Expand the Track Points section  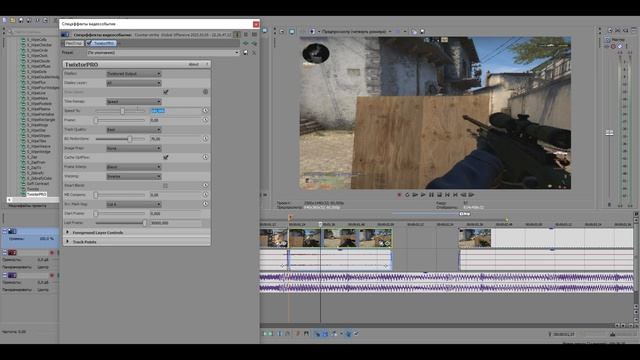[67, 242]
